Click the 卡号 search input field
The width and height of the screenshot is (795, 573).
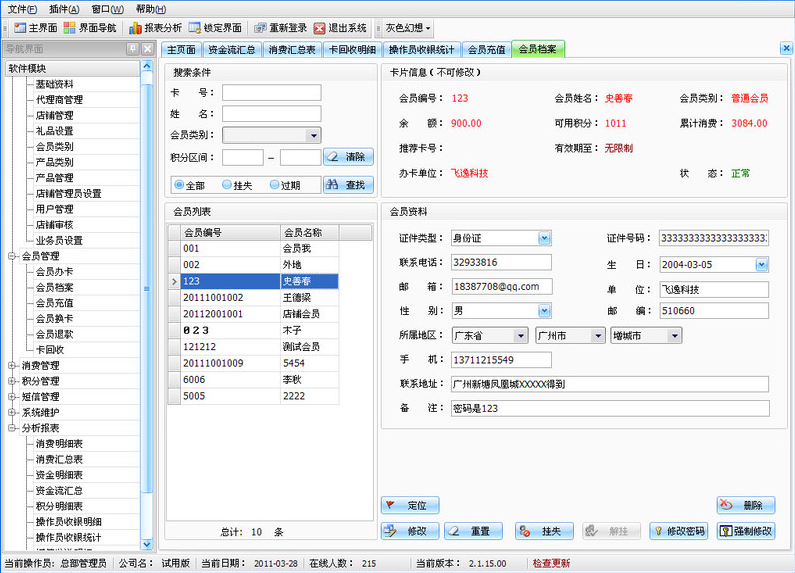tap(271, 93)
